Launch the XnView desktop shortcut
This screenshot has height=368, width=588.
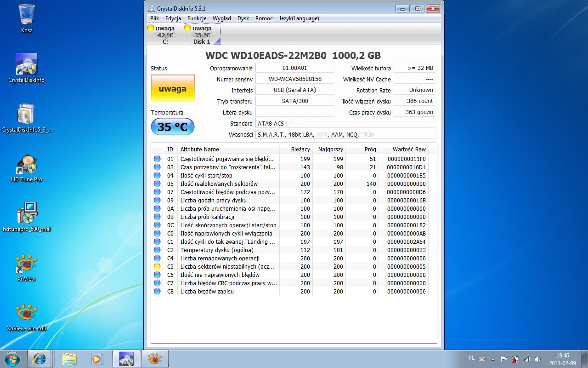click(x=27, y=266)
